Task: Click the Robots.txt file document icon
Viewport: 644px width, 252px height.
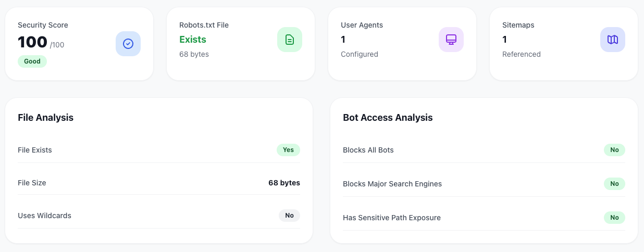Action: pyautogui.click(x=290, y=40)
